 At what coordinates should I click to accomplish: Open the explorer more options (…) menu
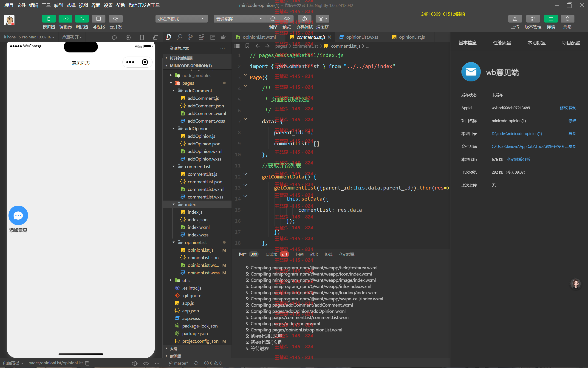click(x=222, y=48)
